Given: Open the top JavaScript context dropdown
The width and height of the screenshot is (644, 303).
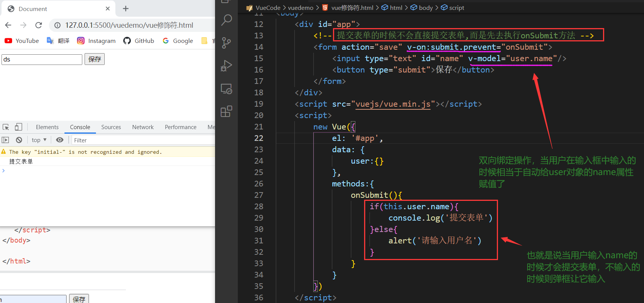Looking at the screenshot, I should (39, 140).
